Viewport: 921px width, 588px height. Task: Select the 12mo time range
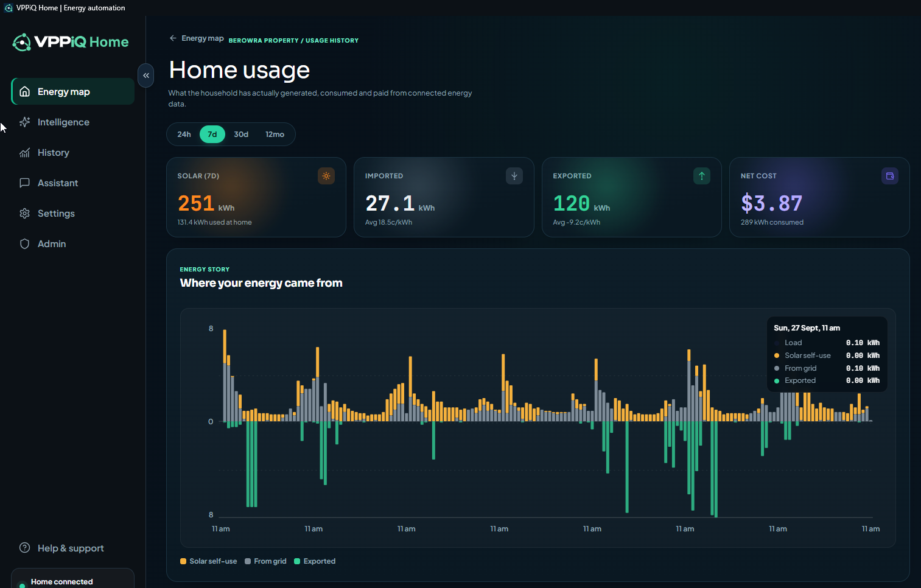275,135
